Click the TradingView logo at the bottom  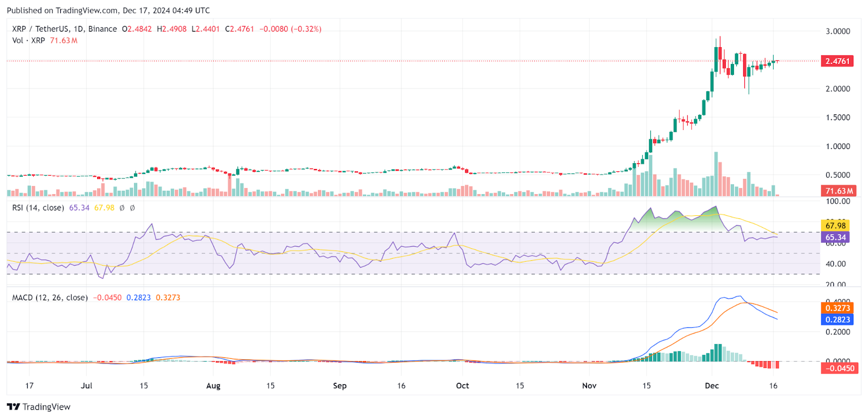pos(39,407)
